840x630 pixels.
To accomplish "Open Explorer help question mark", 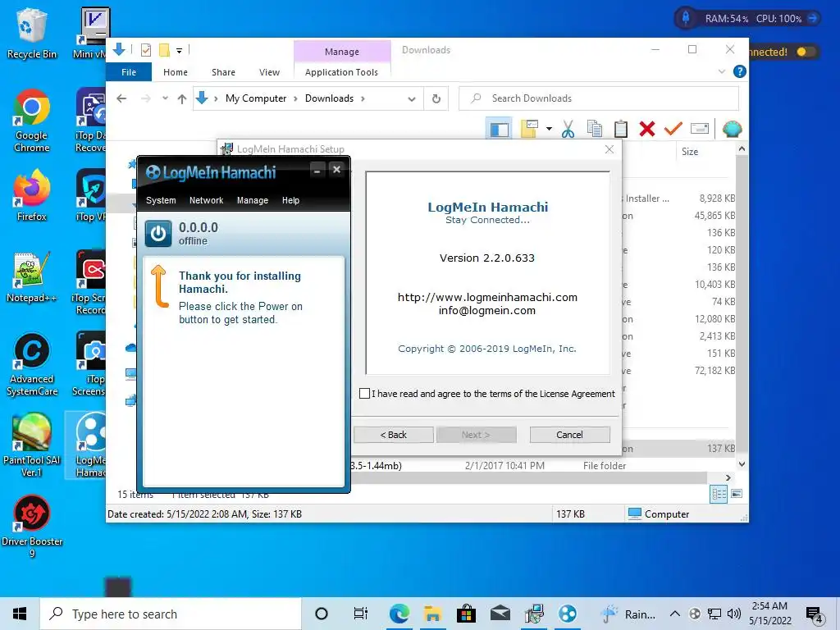I will [x=739, y=71].
